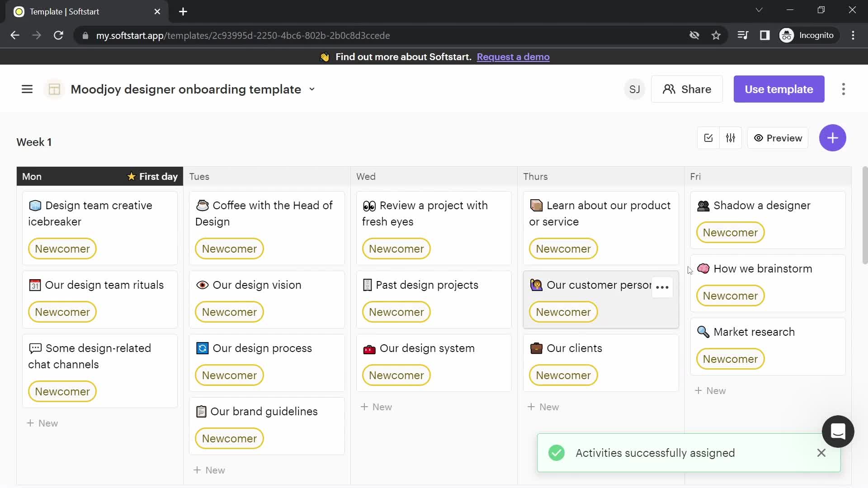Open the hamburger sidebar menu
This screenshot has height=488, width=868.
(27, 89)
